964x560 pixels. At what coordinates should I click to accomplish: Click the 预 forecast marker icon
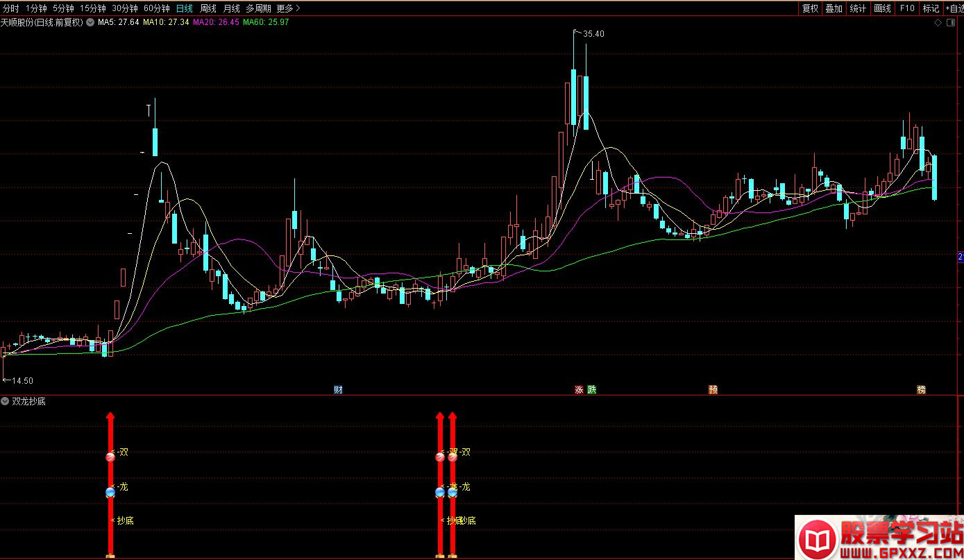pyautogui.click(x=713, y=389)
